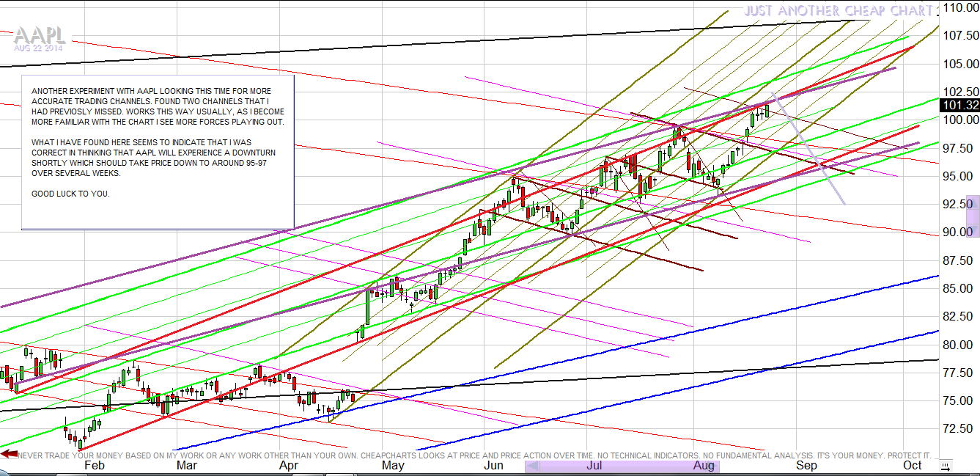Click the scroll-to-latest arrow icon by Oct

click(x=949, y=465)
